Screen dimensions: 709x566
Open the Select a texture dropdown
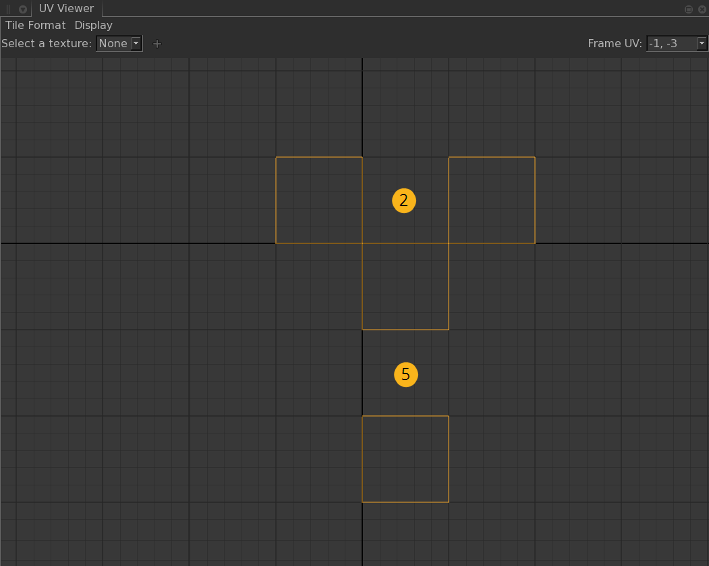[x=119, y=44]
